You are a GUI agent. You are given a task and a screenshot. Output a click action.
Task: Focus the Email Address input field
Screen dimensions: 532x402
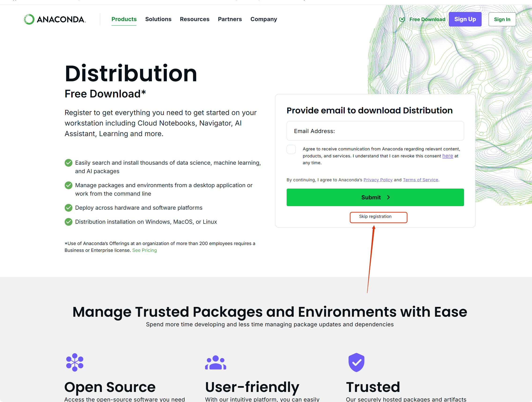pyautogui.click(x=375, y=131)
